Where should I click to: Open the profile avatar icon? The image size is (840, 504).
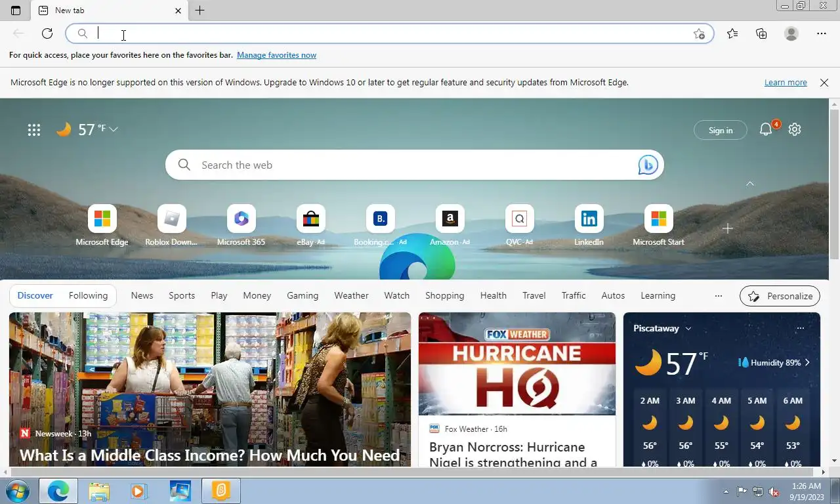[791, 33]
